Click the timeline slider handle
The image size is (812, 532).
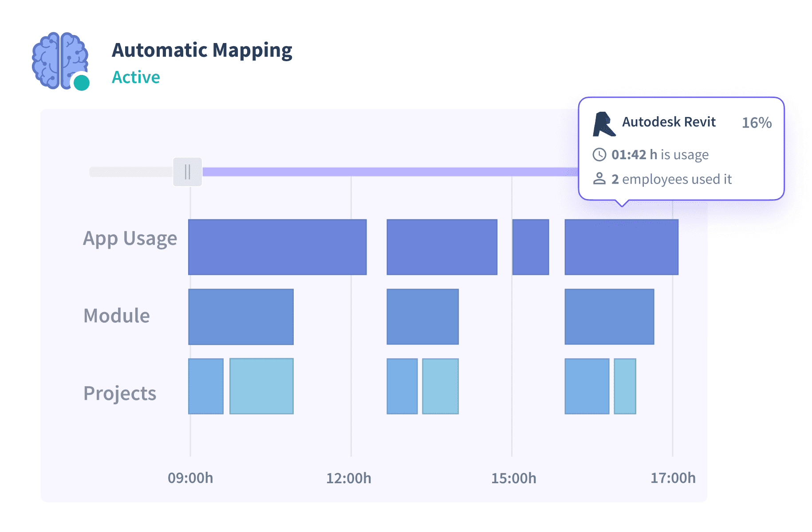click(x=188, y=171)
